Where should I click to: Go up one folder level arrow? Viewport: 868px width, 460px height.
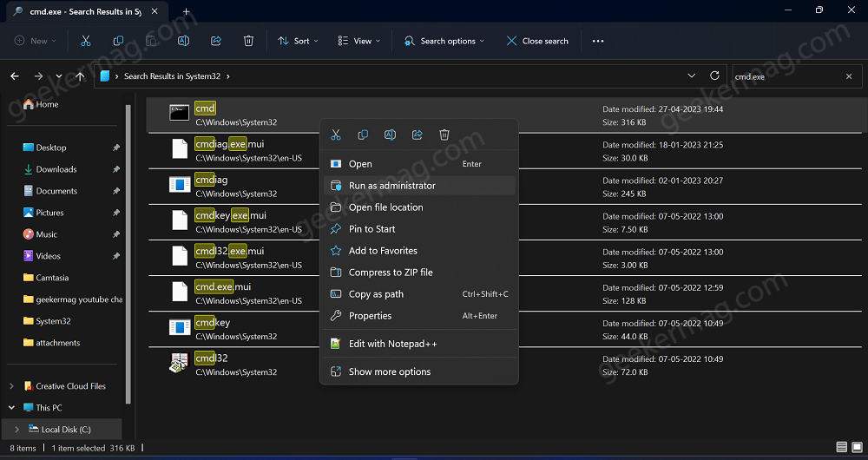point(80,76)
